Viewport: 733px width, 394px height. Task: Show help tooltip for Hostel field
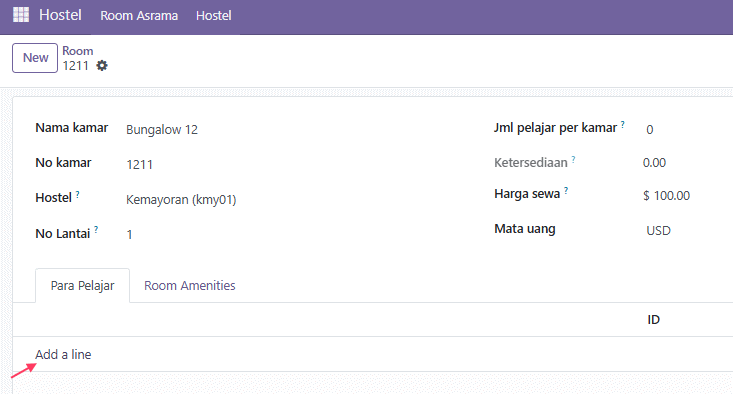78,194
